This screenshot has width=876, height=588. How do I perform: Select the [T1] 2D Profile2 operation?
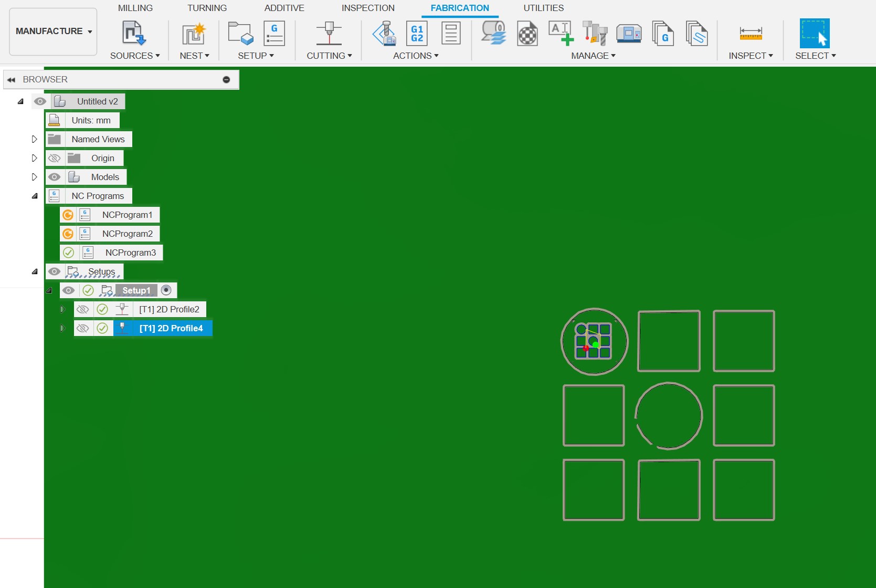(x=169, y=309)
